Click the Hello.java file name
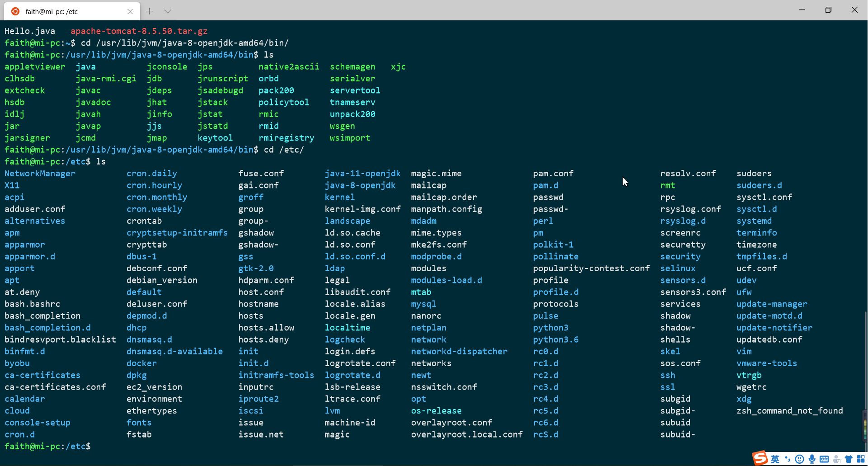The image size is (868, 466). pyautogui.click(x=30, y=31)
